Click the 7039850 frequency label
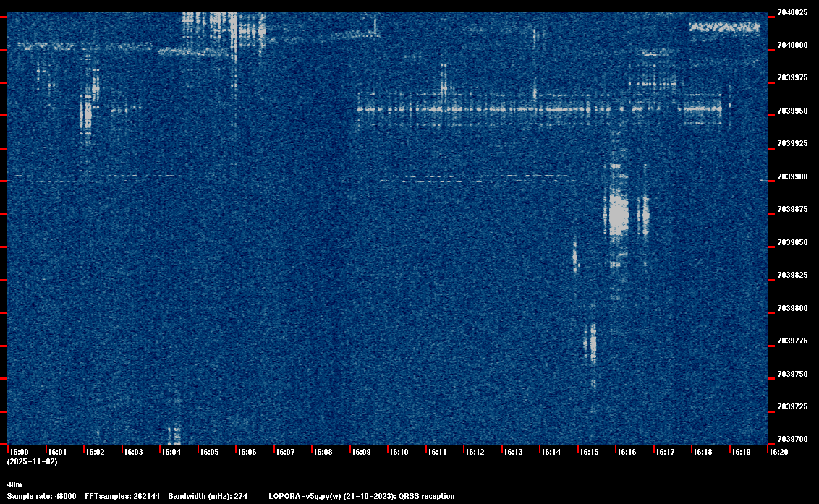 [792, 242]
